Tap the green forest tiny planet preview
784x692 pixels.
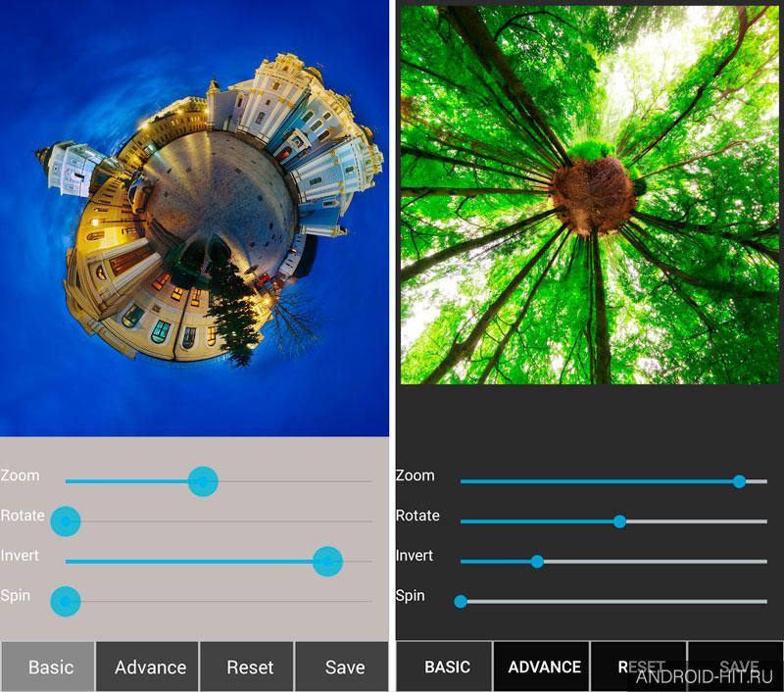click(590, 195)
